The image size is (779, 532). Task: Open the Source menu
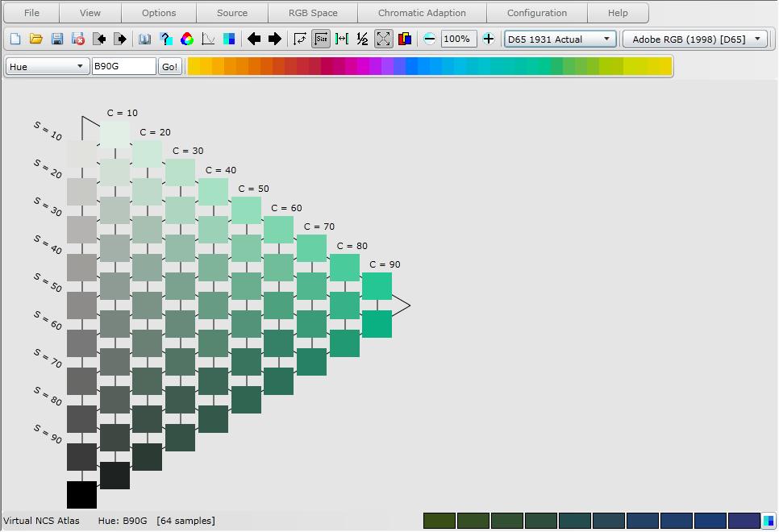coord(232,13)
